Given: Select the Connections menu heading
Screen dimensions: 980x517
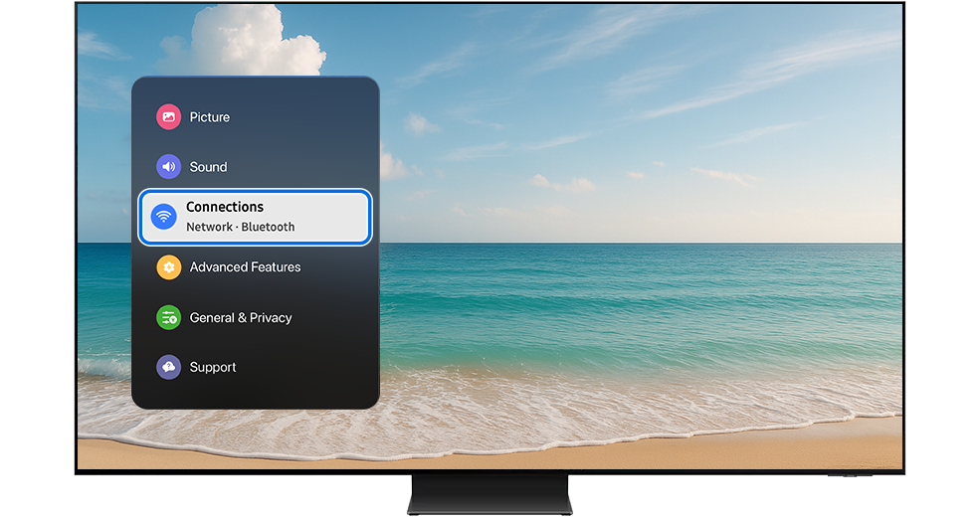Looking at the screenshot, I should 225,207.
